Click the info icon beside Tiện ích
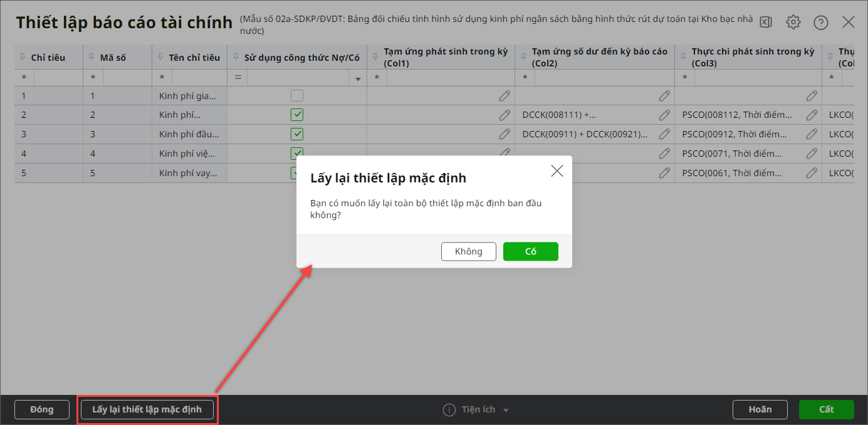The image size is (868, 425). [x=449, y=410]
